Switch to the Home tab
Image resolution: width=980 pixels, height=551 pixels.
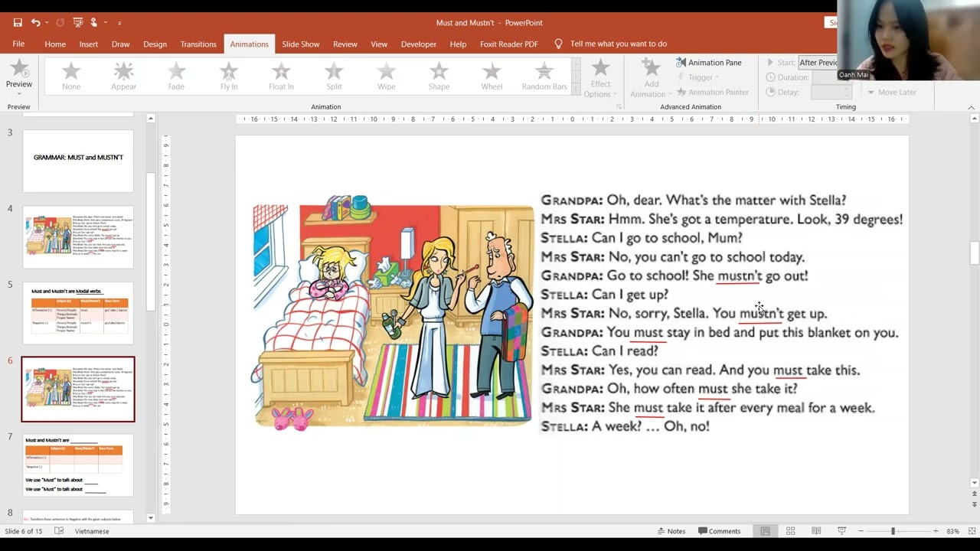[55, 44]
